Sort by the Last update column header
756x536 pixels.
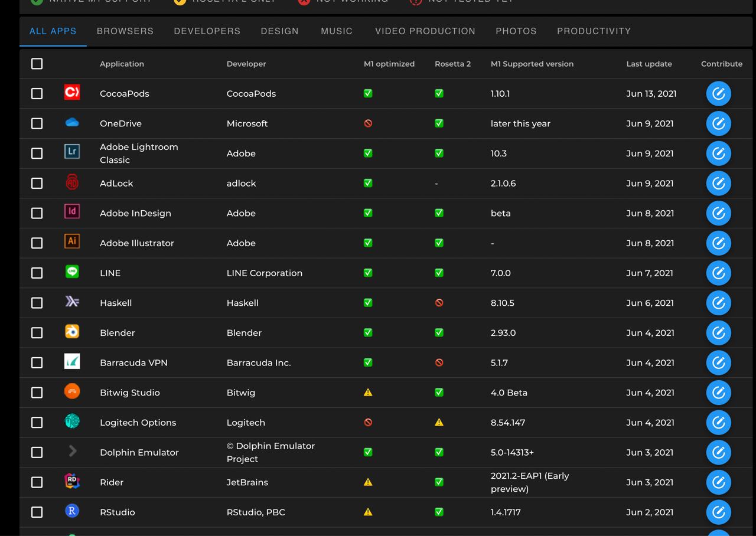pyautogui.click(x=649, y=64)
